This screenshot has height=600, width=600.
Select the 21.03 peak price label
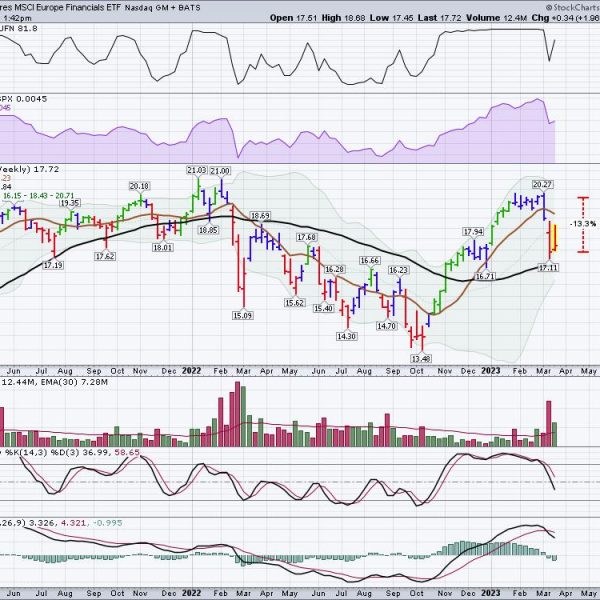coord(197,170)
